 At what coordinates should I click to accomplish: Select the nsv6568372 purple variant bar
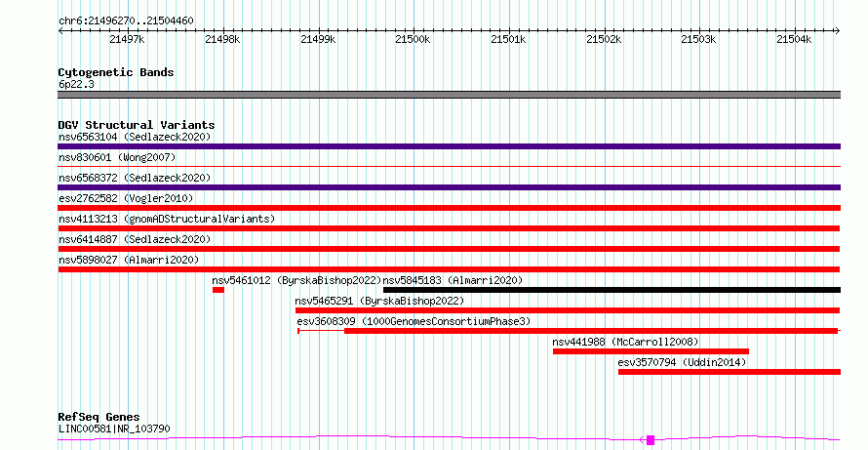click(x=449, y=187)
